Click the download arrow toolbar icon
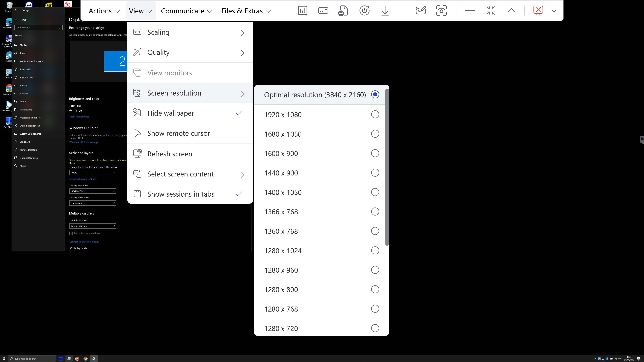 click(x=385, y=11)
